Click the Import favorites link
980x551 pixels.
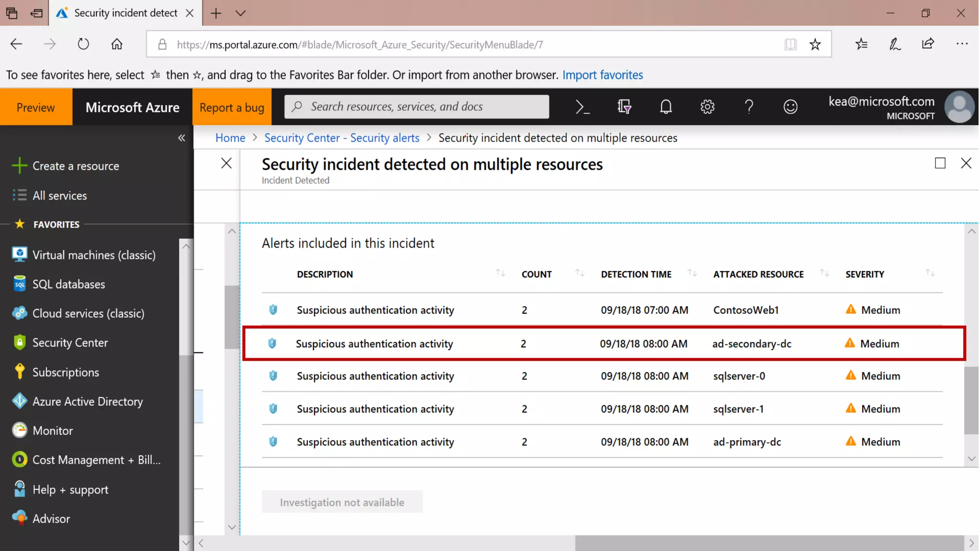(602, 75)
